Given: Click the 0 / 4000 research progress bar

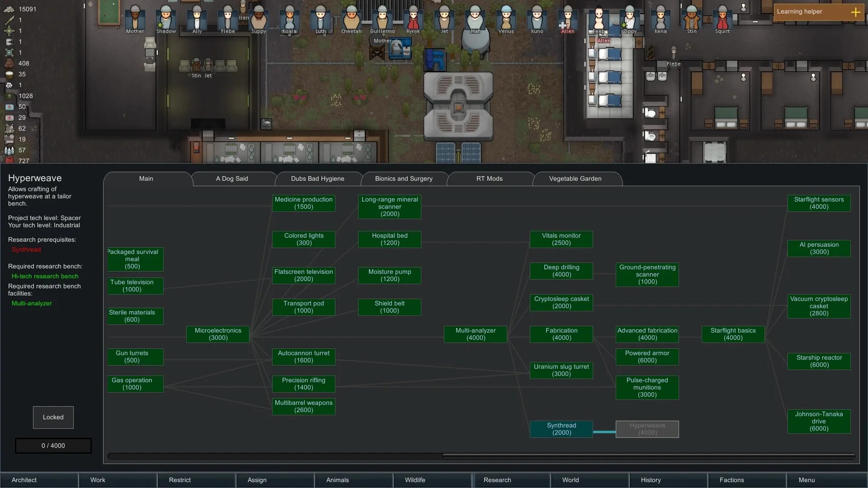Looking at the screenshot, I should click(x=53, y=446).
